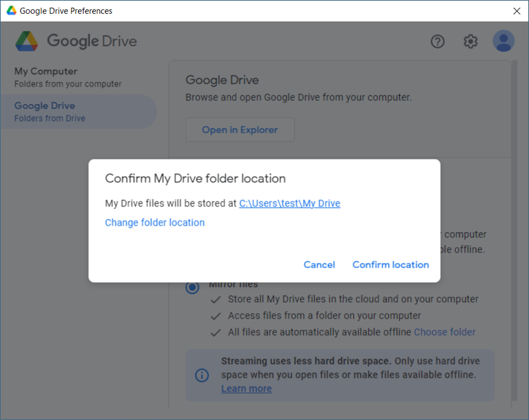The image size is (529, 420).
Task: Confirm the My Drive folder location
Action: point(391,265)
